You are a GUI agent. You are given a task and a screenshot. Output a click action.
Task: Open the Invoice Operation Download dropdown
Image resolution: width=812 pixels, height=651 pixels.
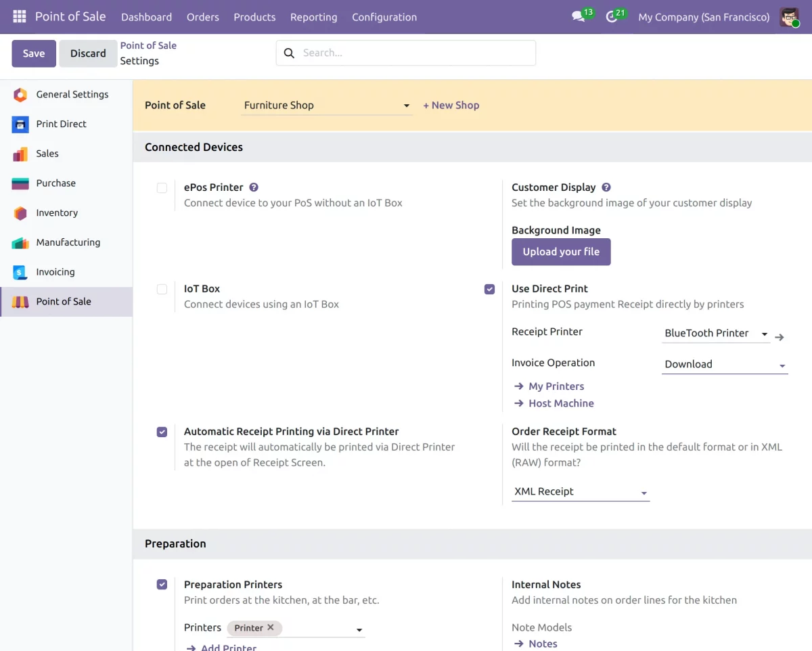tap(724, 364)
